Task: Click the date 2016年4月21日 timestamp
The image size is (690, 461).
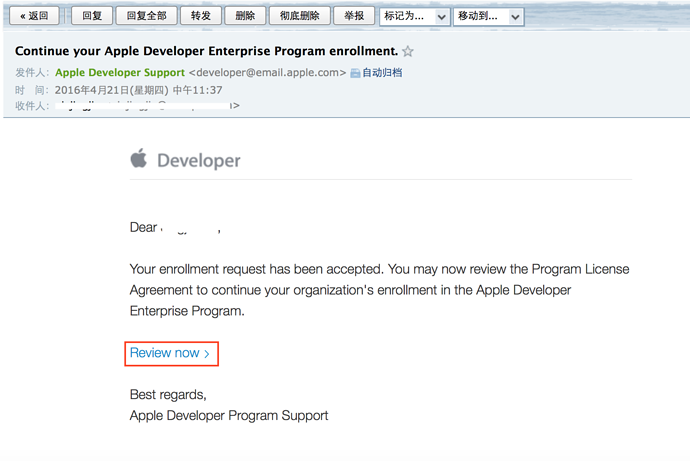Action: click(x=139, y=90)
